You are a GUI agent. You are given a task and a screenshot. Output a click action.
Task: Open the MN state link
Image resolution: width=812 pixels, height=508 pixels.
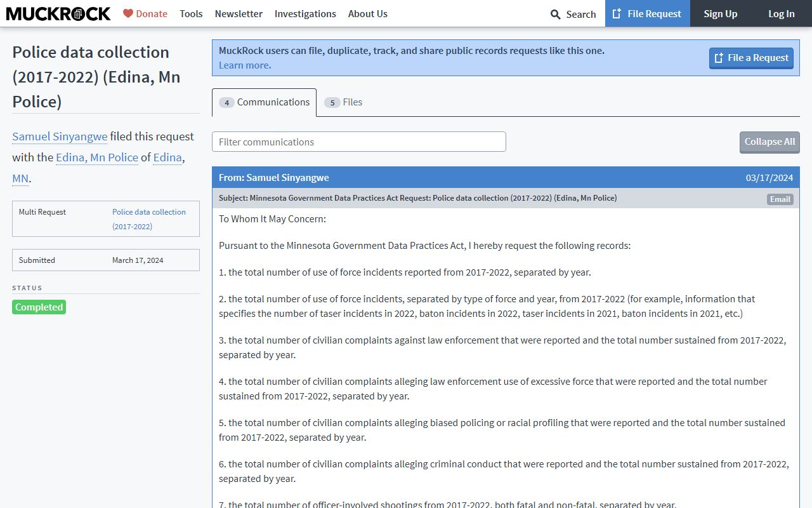point(20,178)
